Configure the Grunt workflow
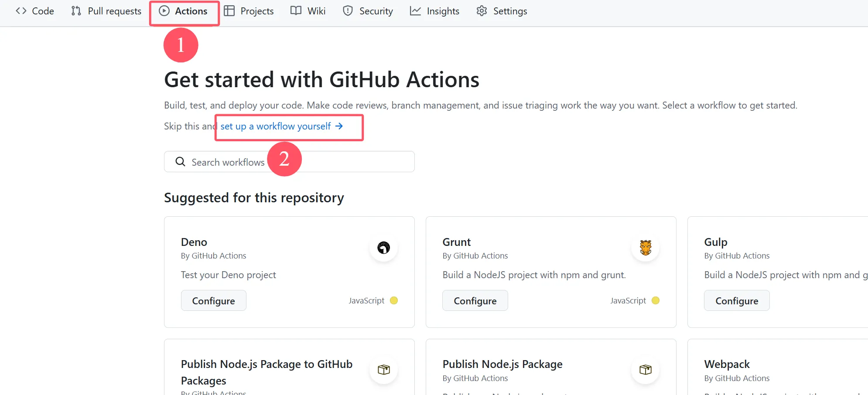 (475, 301)
